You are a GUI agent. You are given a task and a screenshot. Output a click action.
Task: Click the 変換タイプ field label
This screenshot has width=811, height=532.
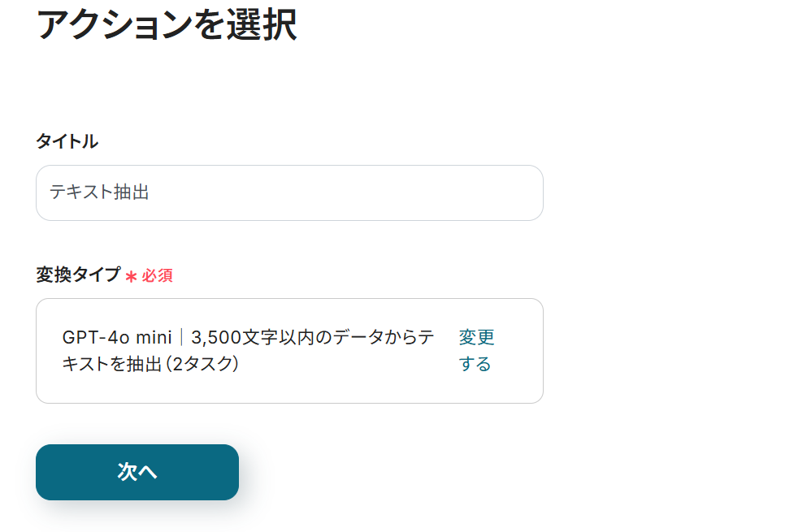[80, 275]
